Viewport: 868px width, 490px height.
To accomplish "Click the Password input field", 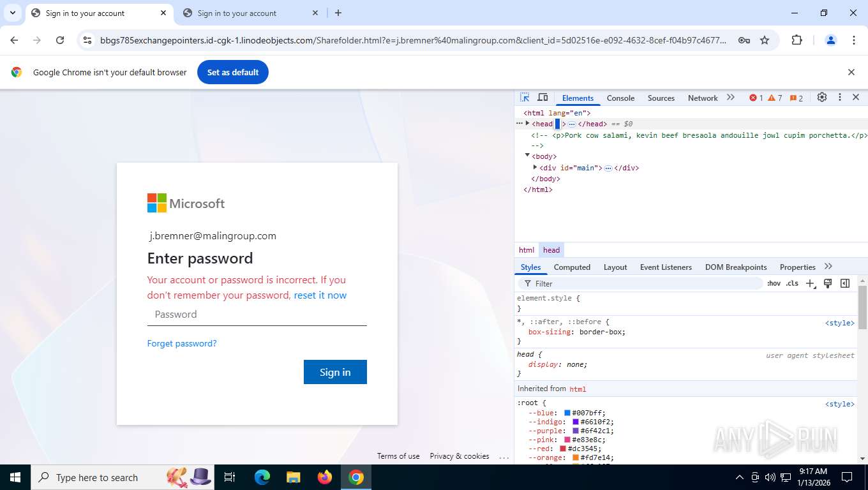I will coord(257,314).
